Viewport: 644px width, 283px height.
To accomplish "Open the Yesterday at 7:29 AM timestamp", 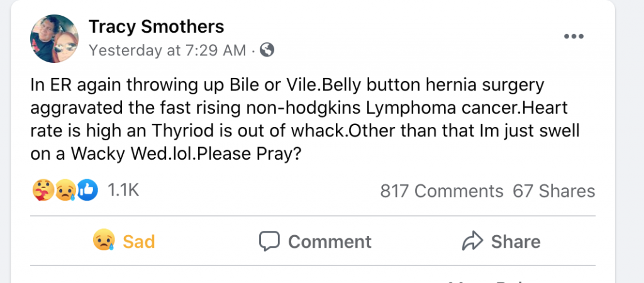I will click(167, 50).
